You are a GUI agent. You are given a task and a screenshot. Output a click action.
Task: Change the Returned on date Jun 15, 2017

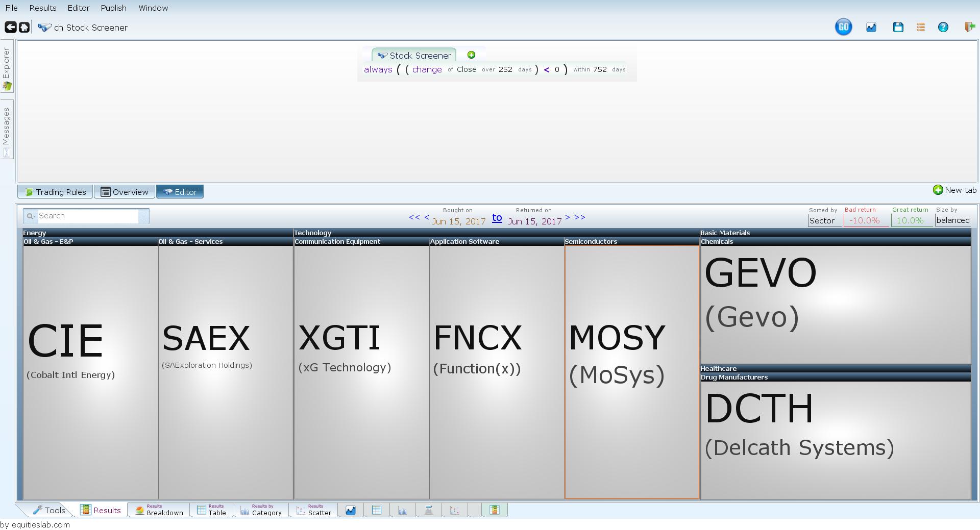click(x=535, y=221)
